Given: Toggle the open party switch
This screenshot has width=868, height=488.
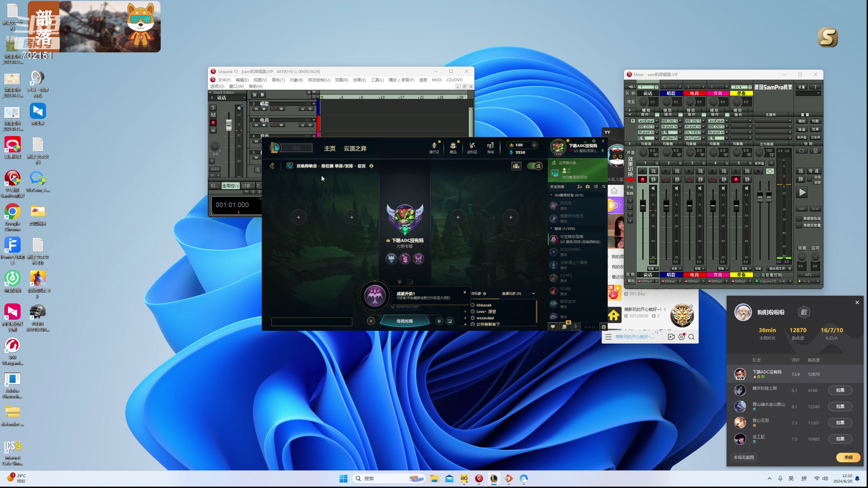Looking at the screenshot, I should click(535, 166).
